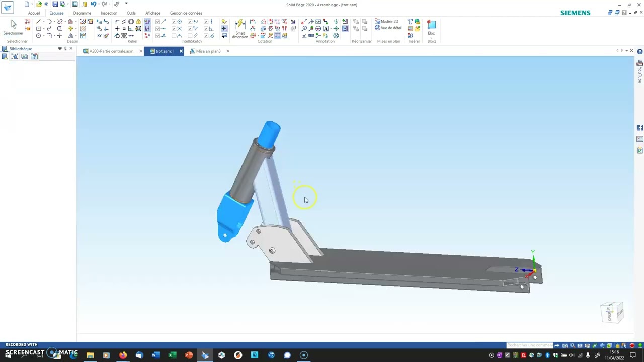
Task: Click the Modèle 2D button
Action: click(x=386, y=22)
